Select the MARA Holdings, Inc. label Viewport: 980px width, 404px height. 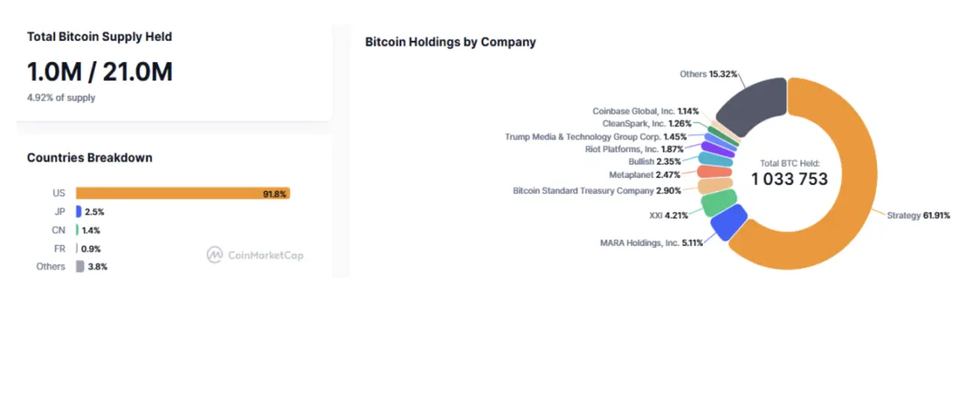tap(651, 243)
